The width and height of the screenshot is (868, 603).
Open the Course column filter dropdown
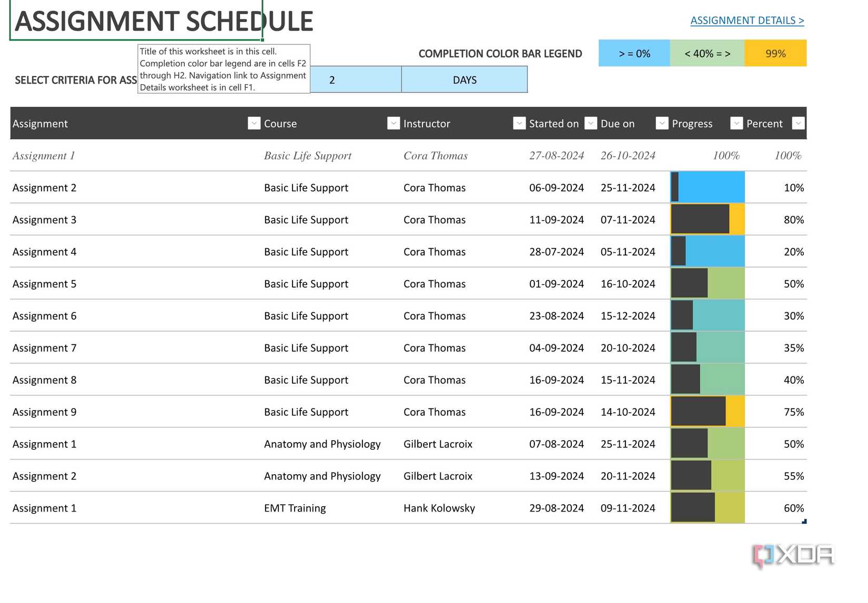(x=393, y=123)
